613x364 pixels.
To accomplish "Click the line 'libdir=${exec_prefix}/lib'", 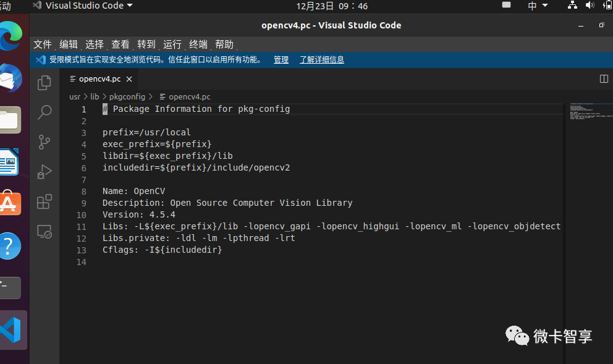I will (167, 156).
